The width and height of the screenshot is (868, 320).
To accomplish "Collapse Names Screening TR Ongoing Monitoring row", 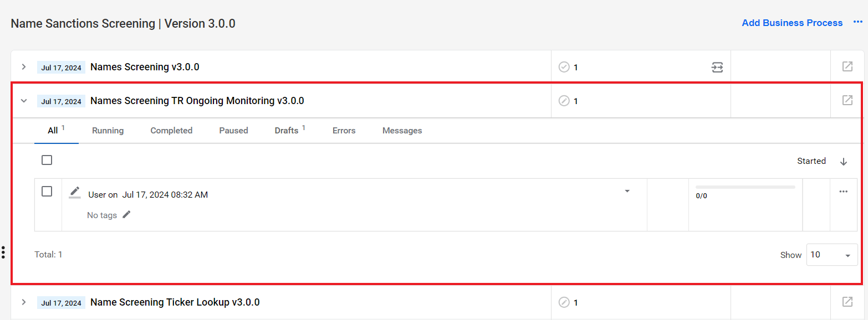I will 24,101.
